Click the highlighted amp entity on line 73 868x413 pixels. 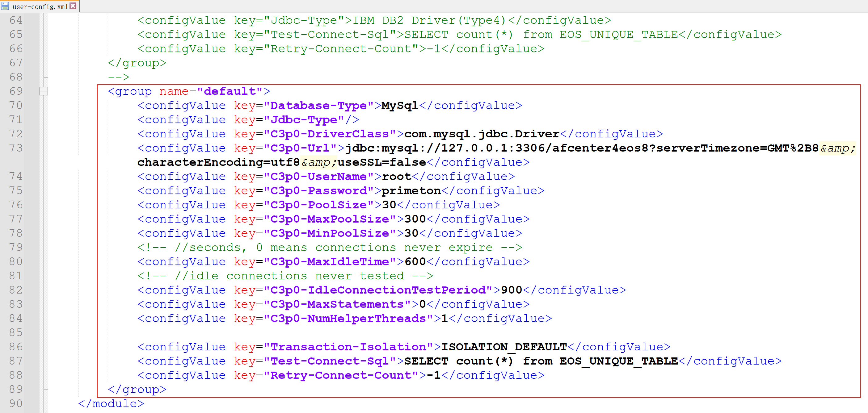pos(837,148)
